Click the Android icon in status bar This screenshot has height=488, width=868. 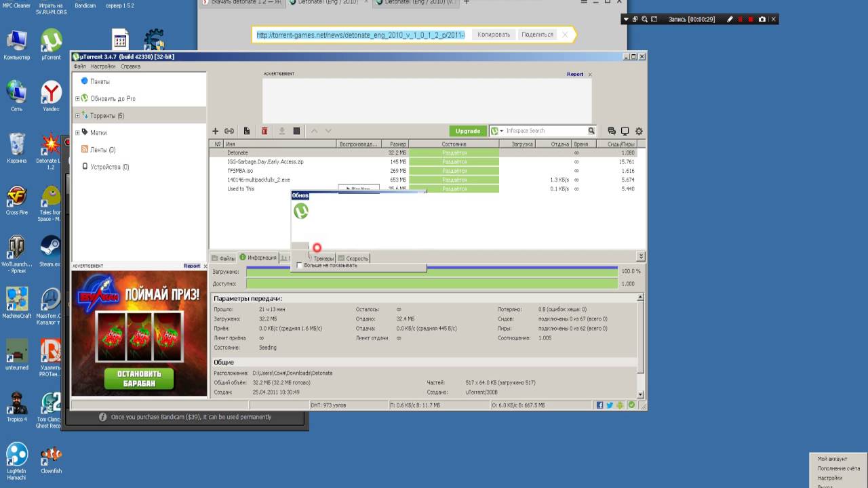(x=620, y=405)
